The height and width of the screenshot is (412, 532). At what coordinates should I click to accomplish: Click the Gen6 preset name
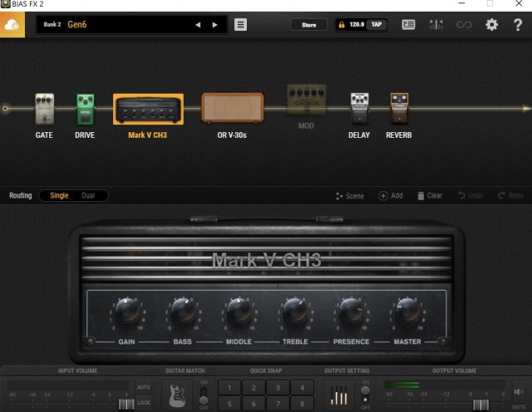click(77, 25)
